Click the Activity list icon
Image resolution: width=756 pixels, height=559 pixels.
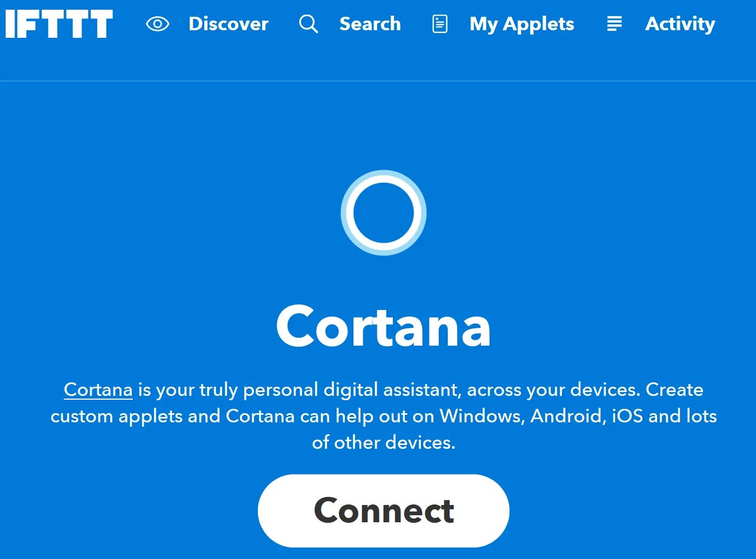click(614, 24)
